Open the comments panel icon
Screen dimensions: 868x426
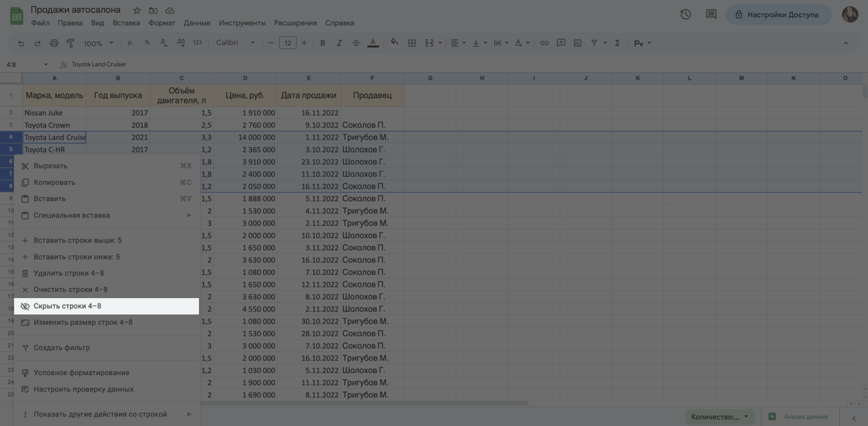711,15
